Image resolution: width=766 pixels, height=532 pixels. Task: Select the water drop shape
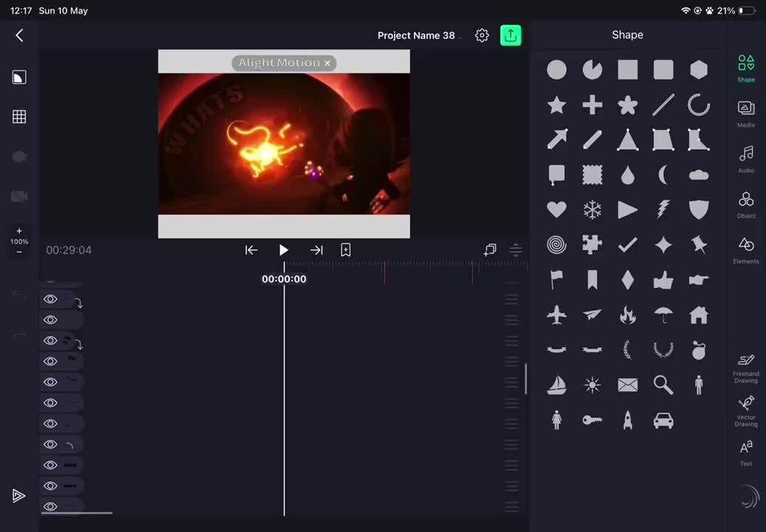[x=627, y=175]
